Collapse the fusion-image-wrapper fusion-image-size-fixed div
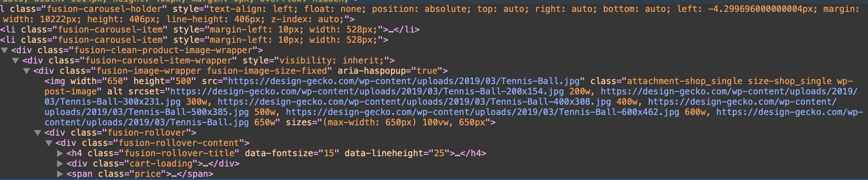Screen dimensions: 868x180 (x=27, y=71)
